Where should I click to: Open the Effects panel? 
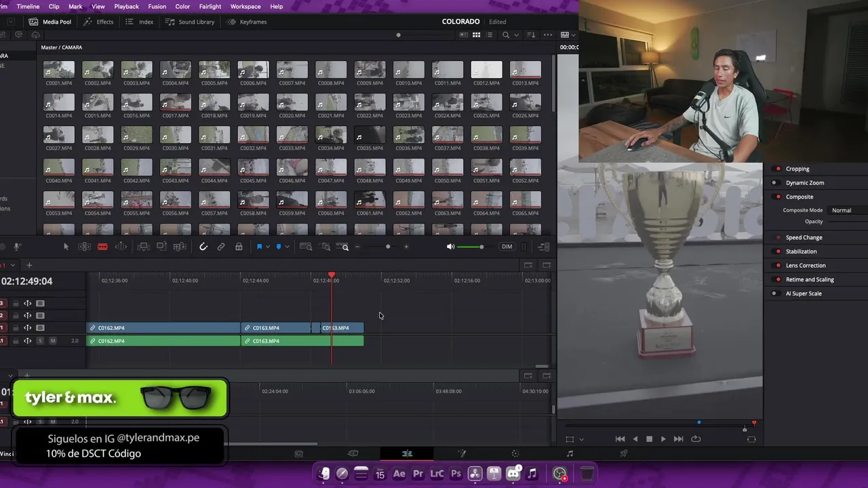tap(98, 22)
